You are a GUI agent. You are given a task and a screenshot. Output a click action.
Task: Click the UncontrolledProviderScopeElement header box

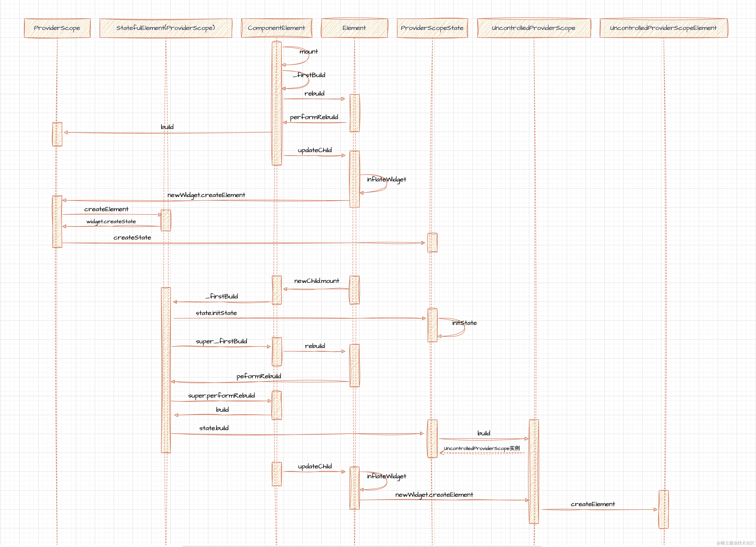tap(663, 28)
